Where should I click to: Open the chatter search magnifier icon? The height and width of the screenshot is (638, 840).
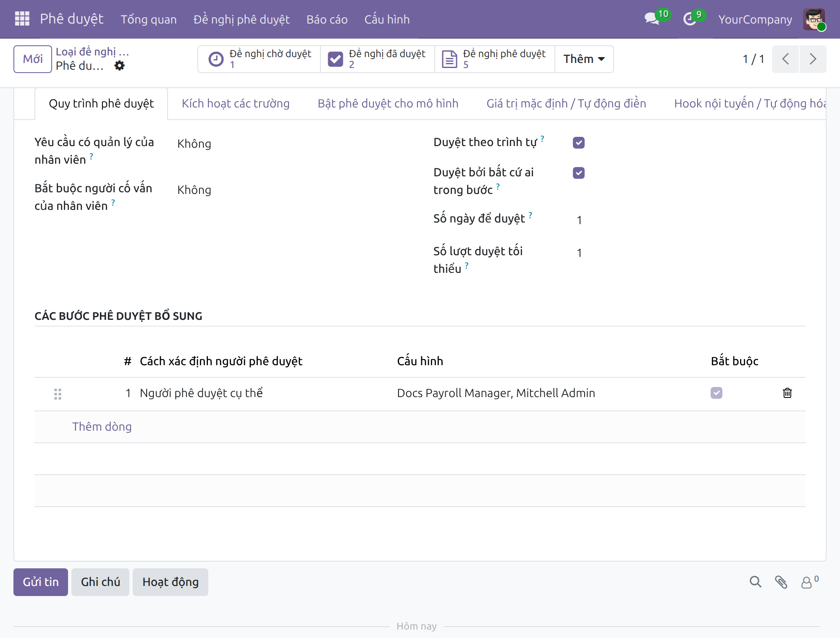coord(755,582)
